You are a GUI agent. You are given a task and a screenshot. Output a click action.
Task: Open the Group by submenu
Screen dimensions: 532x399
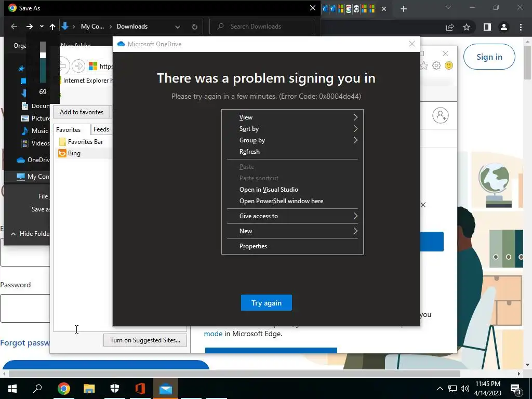coord(292,140)
